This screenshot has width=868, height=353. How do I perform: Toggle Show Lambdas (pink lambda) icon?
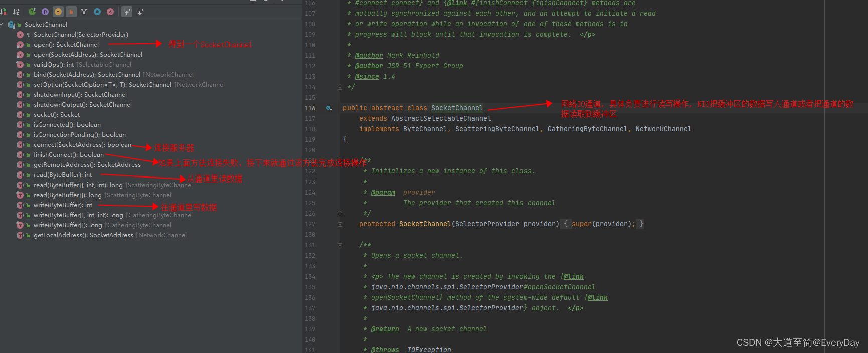(110, 11)
